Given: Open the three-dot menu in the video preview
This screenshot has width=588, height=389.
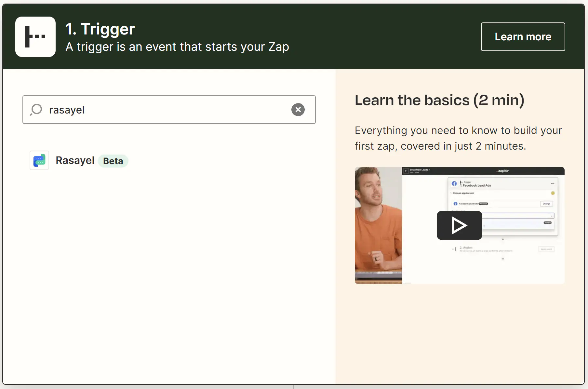Looking at the screenshot, I should click(553, 183).
